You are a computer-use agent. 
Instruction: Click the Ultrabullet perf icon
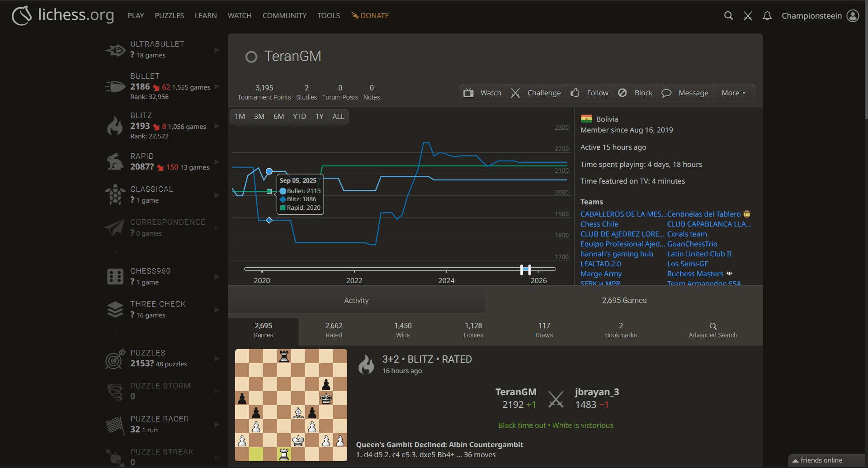click(x=116, y=50)
